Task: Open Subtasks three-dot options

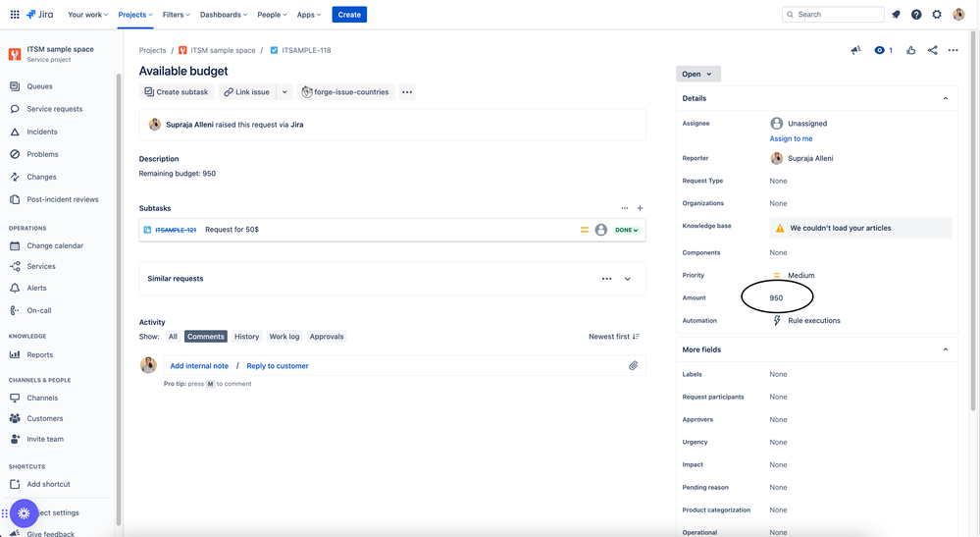Action: point(624,208)
